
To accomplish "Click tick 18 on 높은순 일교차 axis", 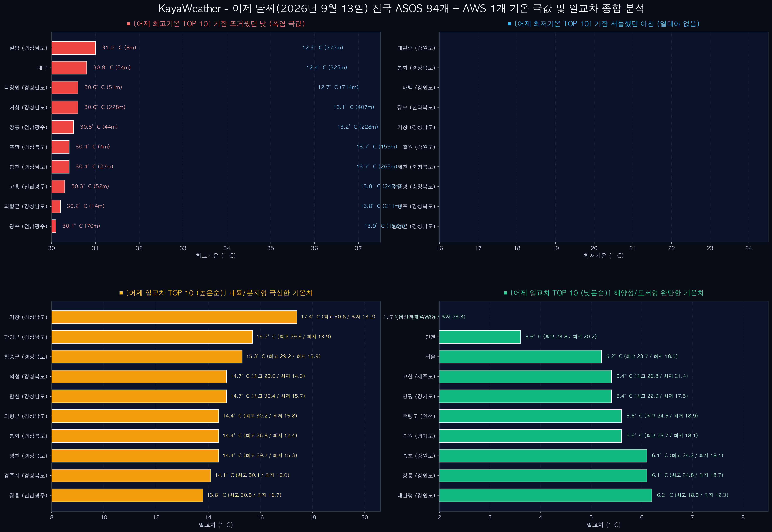I will coord(313,518).
